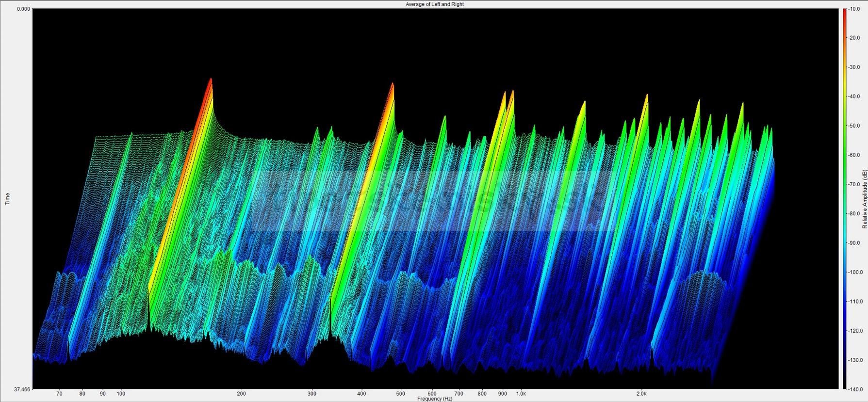The width and height of the screenshot is (868, 402).
Task: Click the -70.0 amplitude scale value
Action: point(854,184)
